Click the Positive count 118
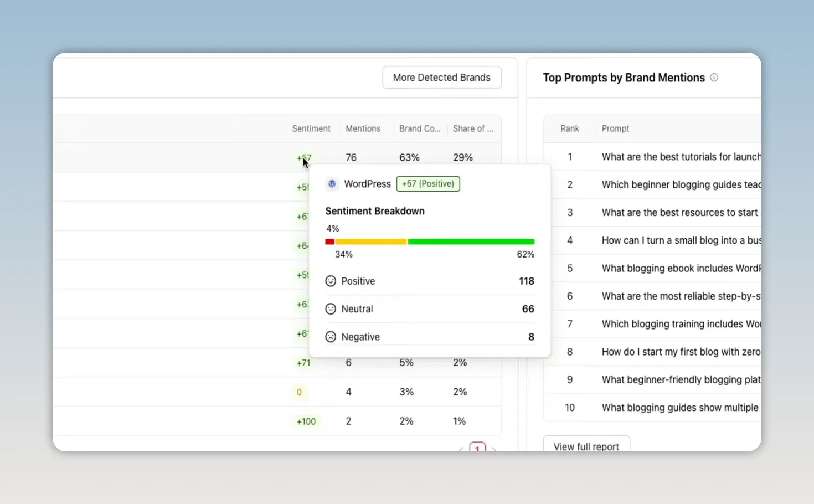The height and width of the screenshot is (504, 814). click(527, 281)
